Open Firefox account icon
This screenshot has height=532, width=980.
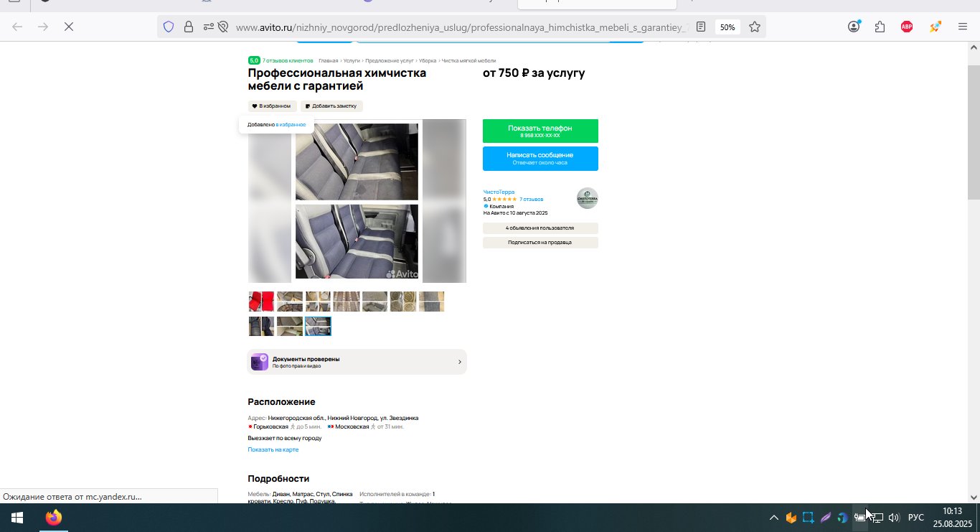point(854,27)
